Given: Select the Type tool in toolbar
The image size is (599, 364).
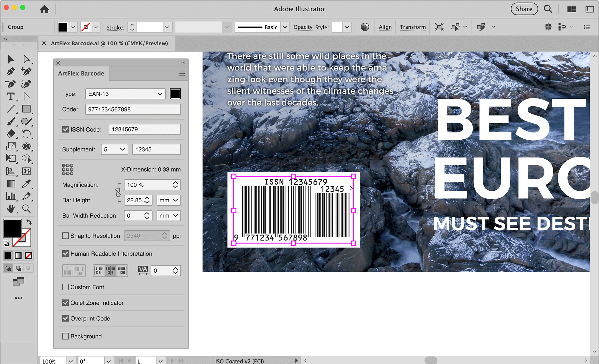Looking at the screenshot, I should tap(11, 96).
